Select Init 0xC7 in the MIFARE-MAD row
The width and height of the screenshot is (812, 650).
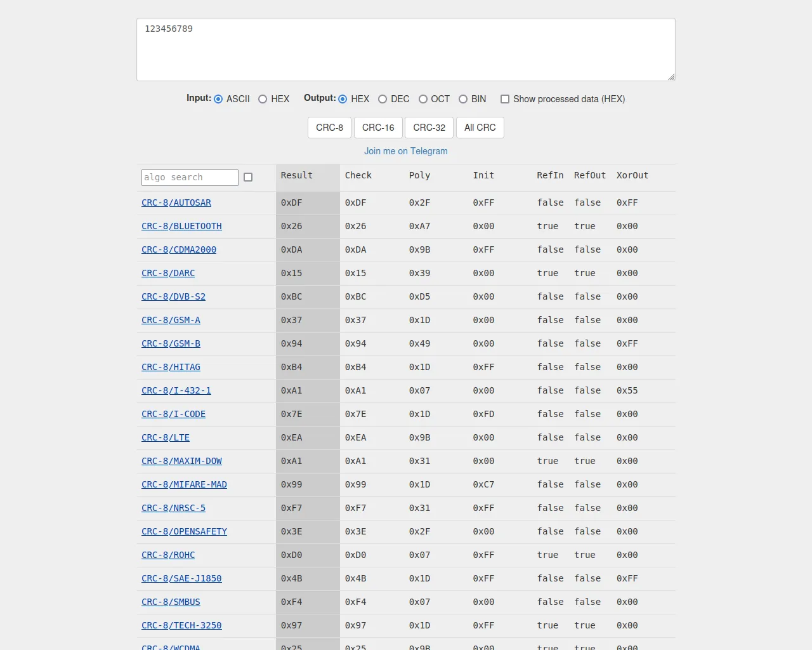tap(484, 484)
